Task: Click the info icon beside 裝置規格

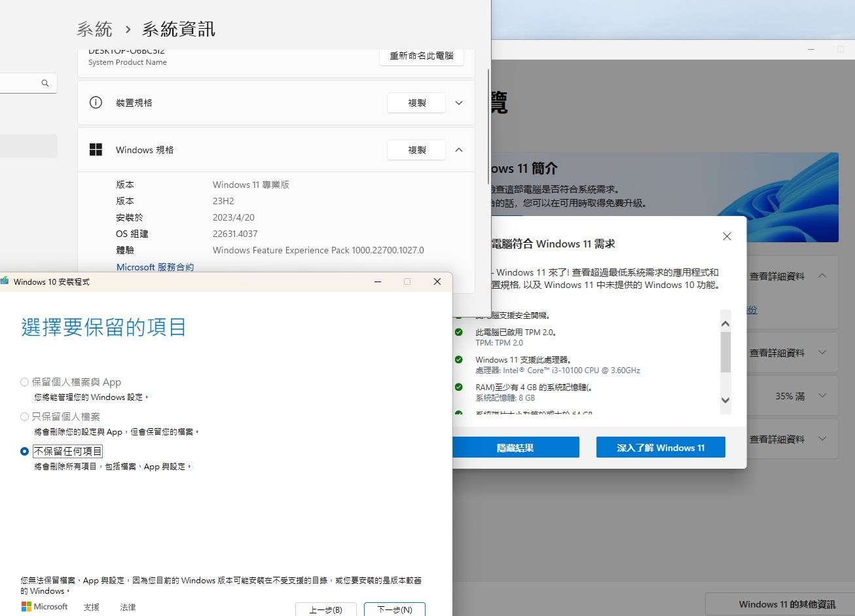Action: (x=96, y=103)
